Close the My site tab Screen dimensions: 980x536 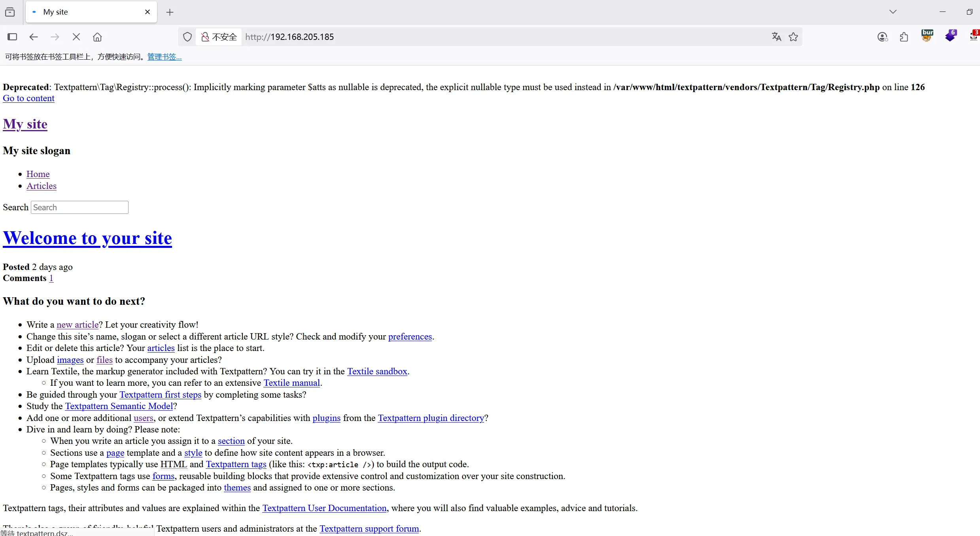click(x=148, y=12)
